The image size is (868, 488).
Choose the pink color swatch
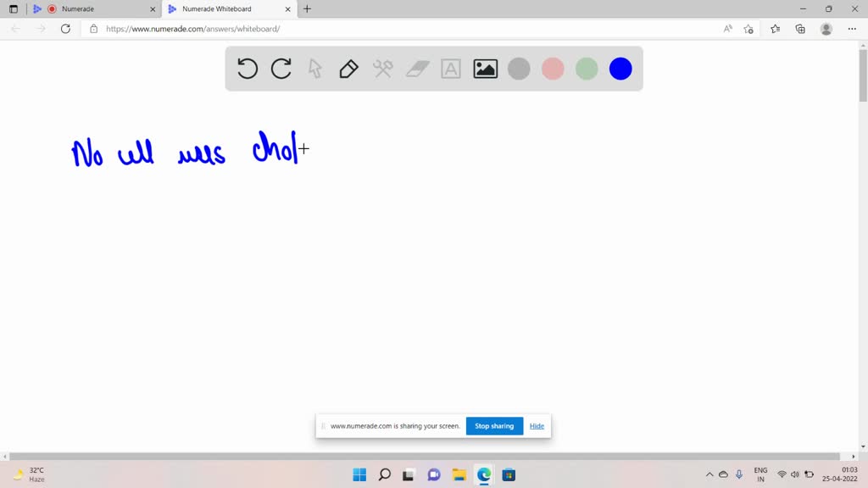553,69
